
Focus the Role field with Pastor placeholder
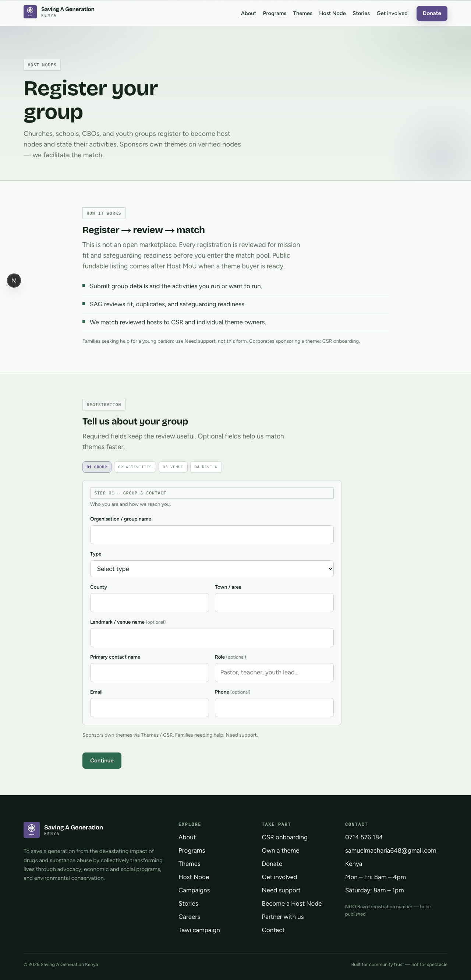pos(274,673)
